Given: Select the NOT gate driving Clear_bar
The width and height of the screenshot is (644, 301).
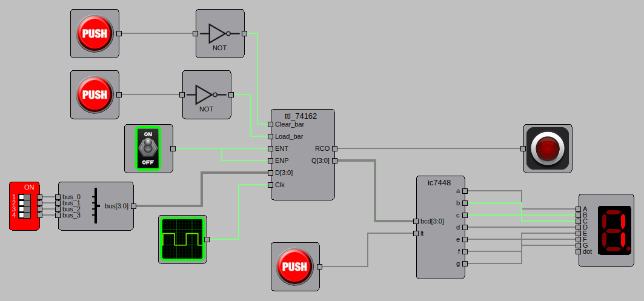Looking at the screenshot, I should pyautogui.click(x=220, y=34).
